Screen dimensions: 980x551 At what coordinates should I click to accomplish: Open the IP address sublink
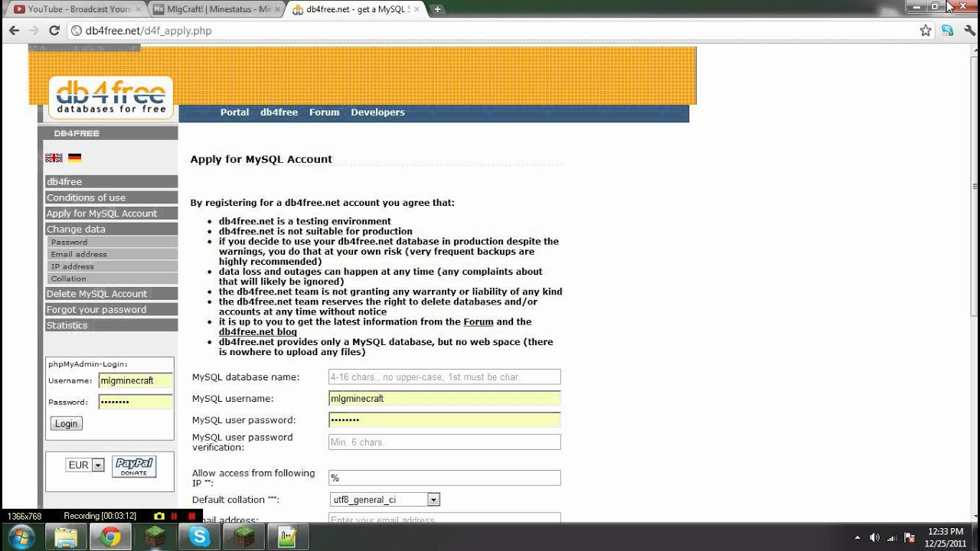(111, 266)
